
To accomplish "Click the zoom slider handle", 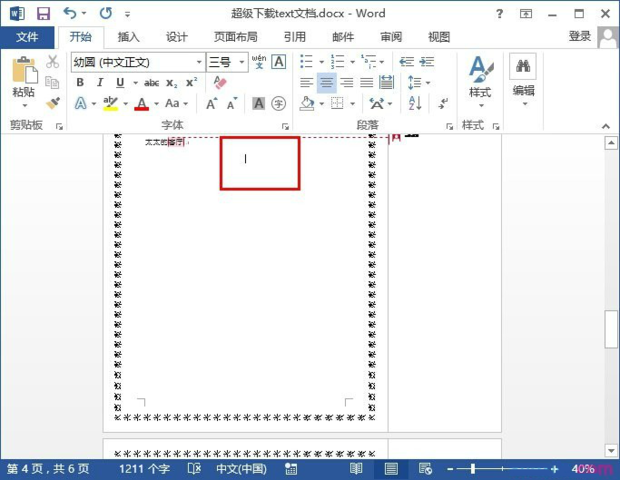I will click(473, 469).
